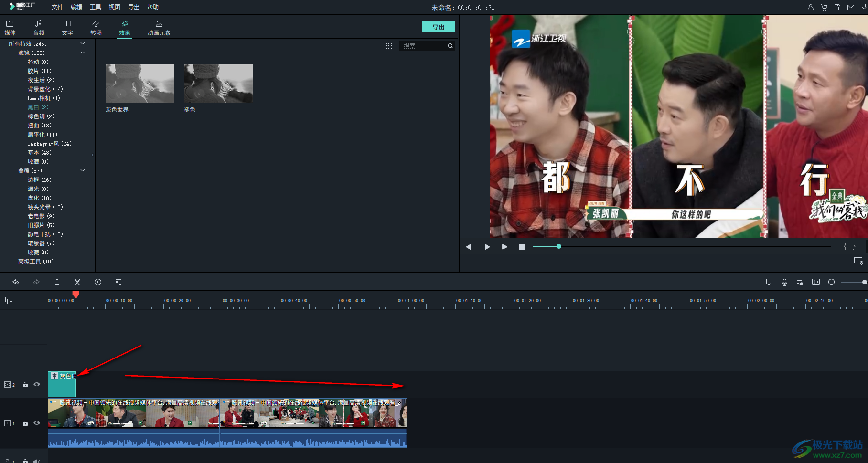Delete selected clip with trash icon
Viewport: 868px width, 463px height.
(57, 282)
